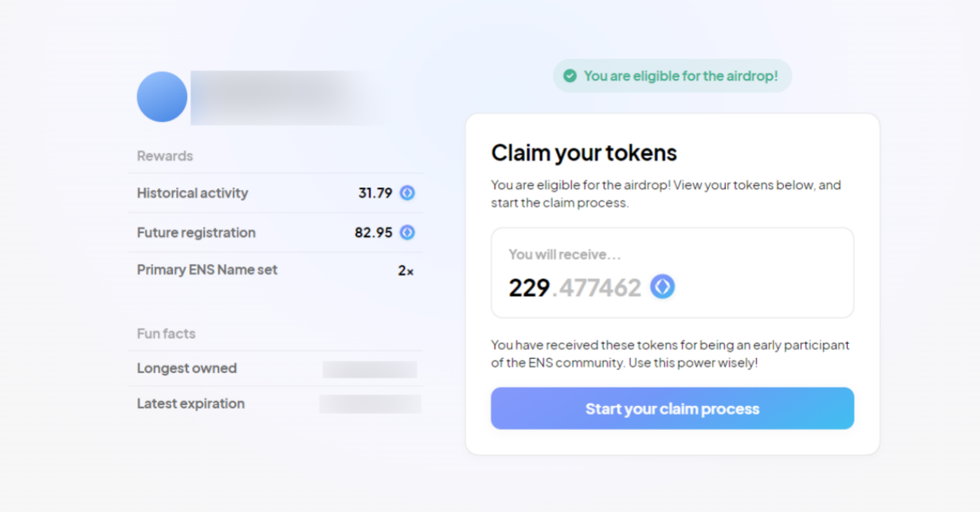Select the 'You are eligible for the airdrop!' badge text
The width and height of the screenshot is (980, 512).
coord(680,76)
